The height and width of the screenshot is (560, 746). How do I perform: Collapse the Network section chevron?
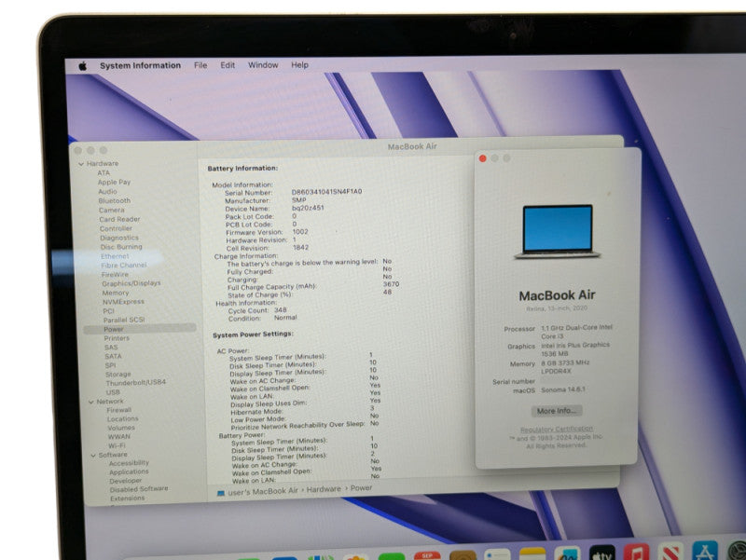[90, 403]
